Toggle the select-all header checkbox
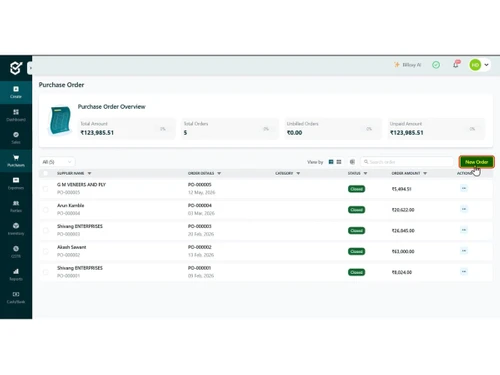 pyautogui.click(x=45, y=173)
